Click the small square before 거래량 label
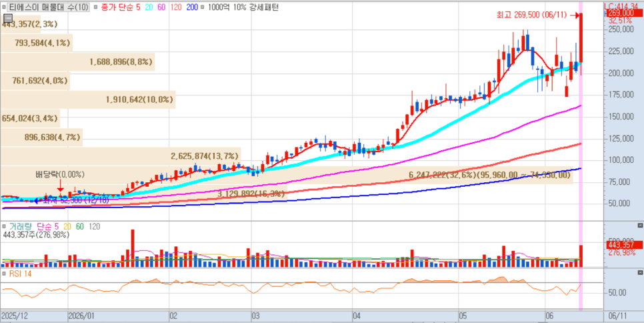 click(4, 226)
